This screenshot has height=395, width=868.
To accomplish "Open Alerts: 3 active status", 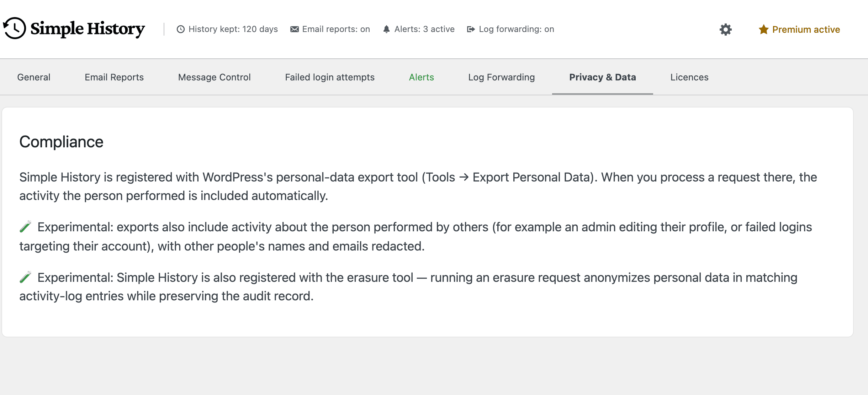I will (419, 29).
